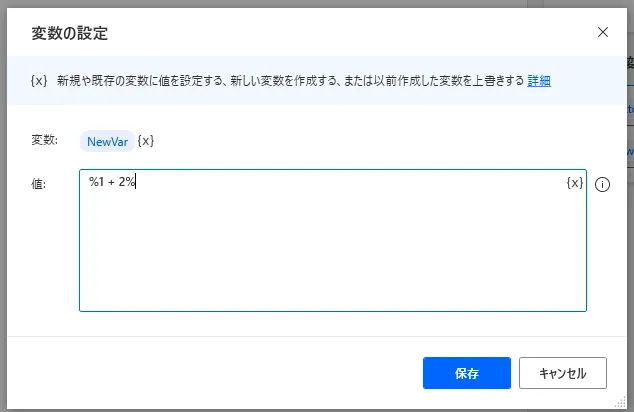Select the NewVar variable chip
634x412 pixels.
[x=107, y=142]
